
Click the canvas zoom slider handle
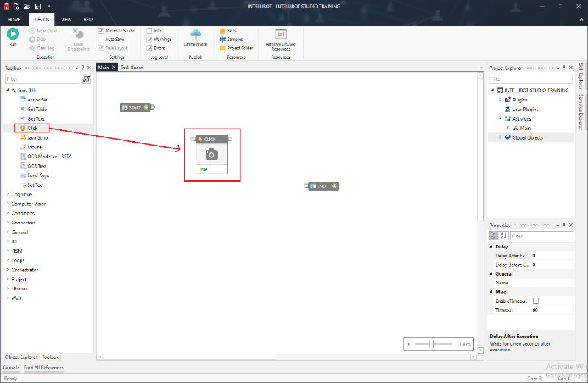[431, 344]
